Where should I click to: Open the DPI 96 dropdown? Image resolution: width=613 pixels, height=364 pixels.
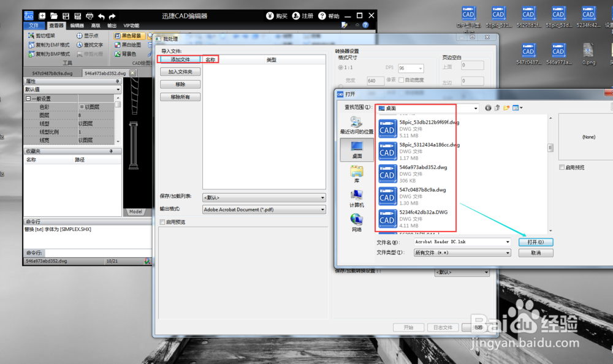411,68
